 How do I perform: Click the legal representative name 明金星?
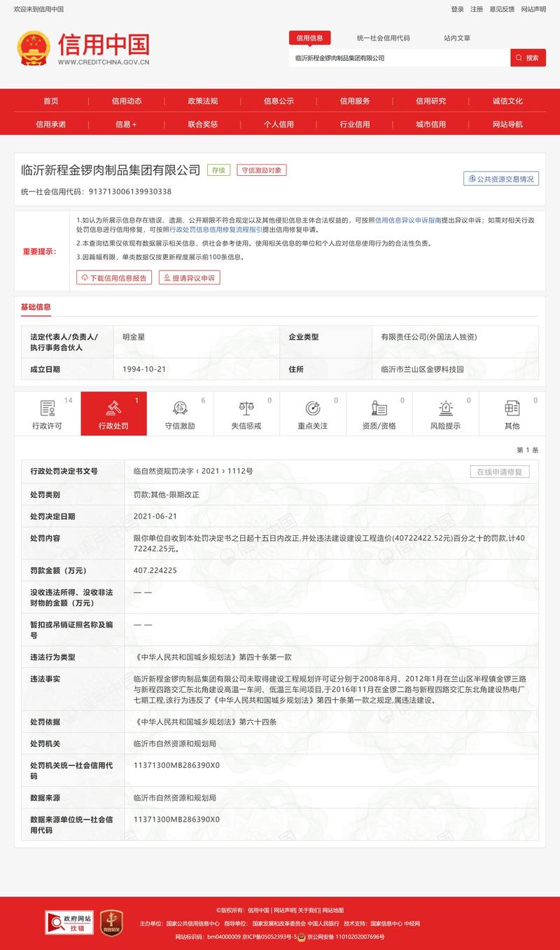pos(133,337)
